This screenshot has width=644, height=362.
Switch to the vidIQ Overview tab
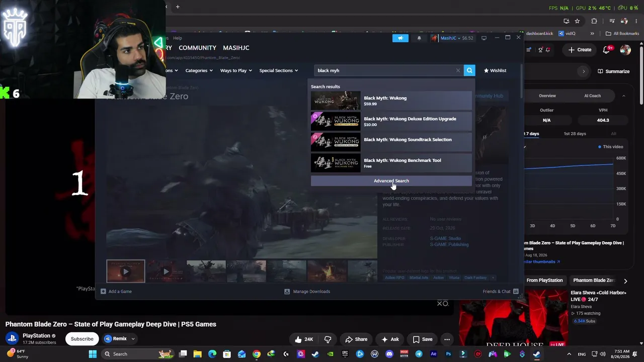pyautogui.click(x=547, y=96)
